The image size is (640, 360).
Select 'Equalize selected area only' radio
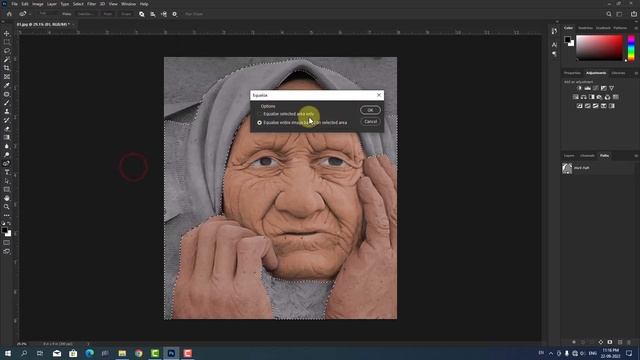point(259,114)
